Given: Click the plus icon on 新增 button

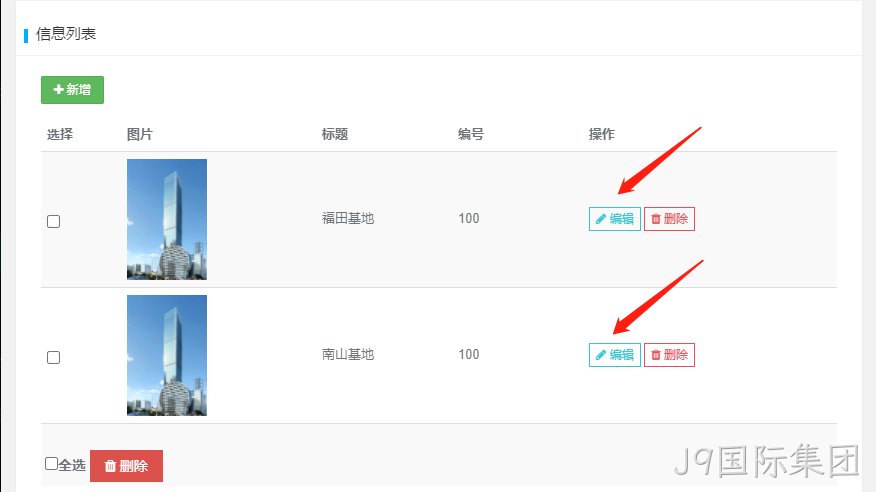Looking at the screenshot, I should coord(58,89).
